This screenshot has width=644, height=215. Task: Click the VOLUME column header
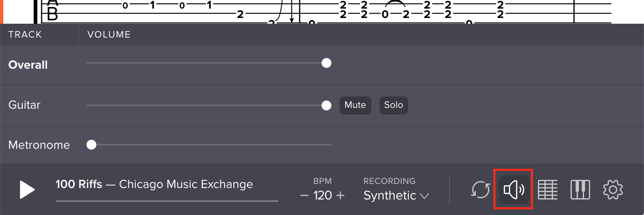click(109, 35)
